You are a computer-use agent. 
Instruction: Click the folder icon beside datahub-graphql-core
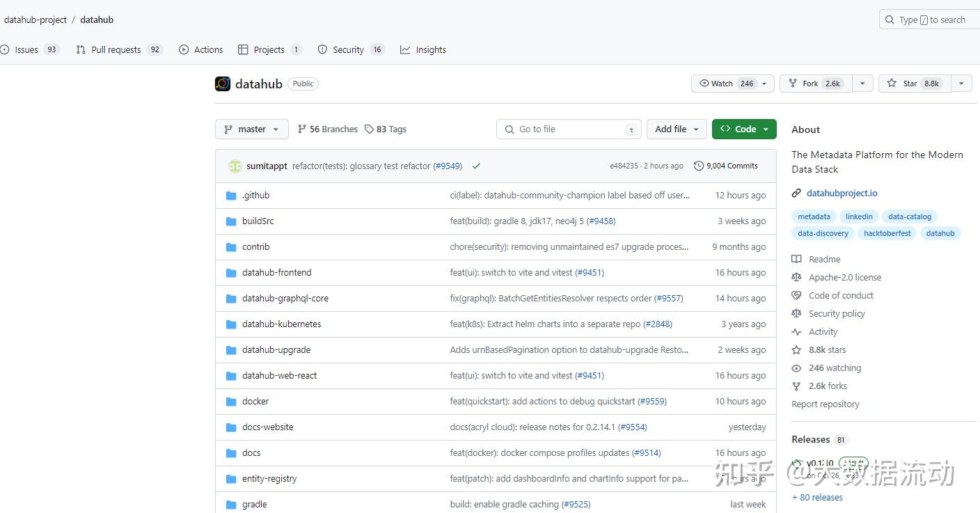pos(231,299)
